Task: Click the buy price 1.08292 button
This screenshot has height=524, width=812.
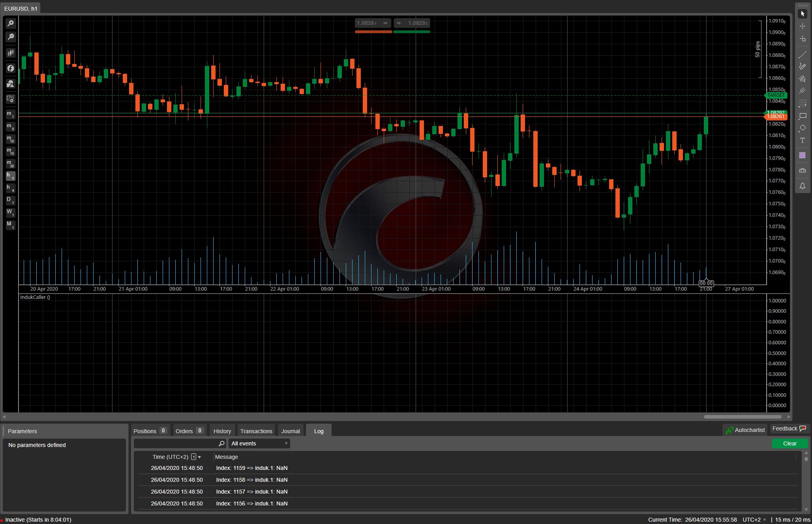Action: (x=412, y=23)
